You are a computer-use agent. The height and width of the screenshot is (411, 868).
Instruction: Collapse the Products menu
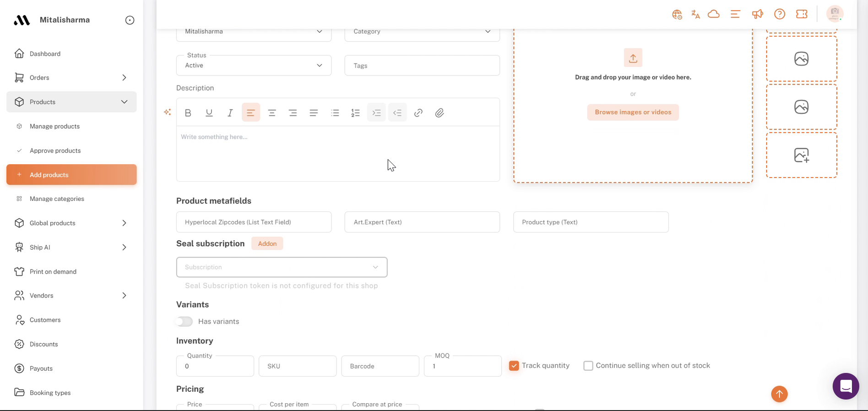tap(71, 102)
